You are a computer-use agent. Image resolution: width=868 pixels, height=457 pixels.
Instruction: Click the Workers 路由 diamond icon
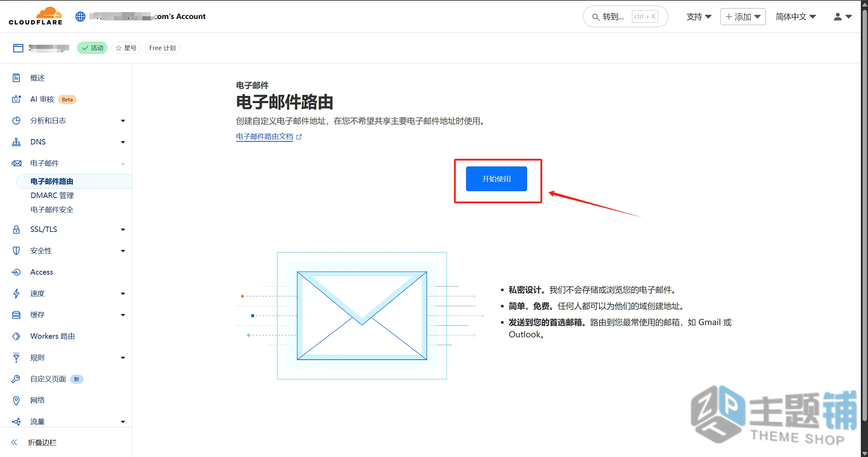tap(16, 336)
